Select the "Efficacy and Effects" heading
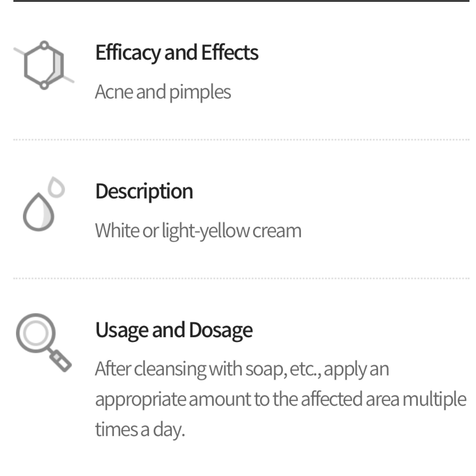The height and width of the screenshot is (476, 476). click(x=177, y=53)
